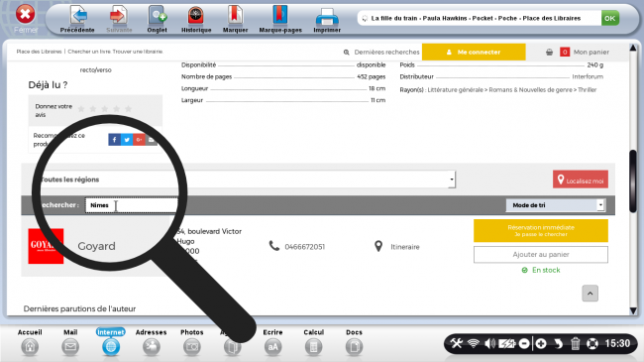Open the volume control in system tray
Image resolution: width=644 pixels, height=362 pixels.
[489, 343]
